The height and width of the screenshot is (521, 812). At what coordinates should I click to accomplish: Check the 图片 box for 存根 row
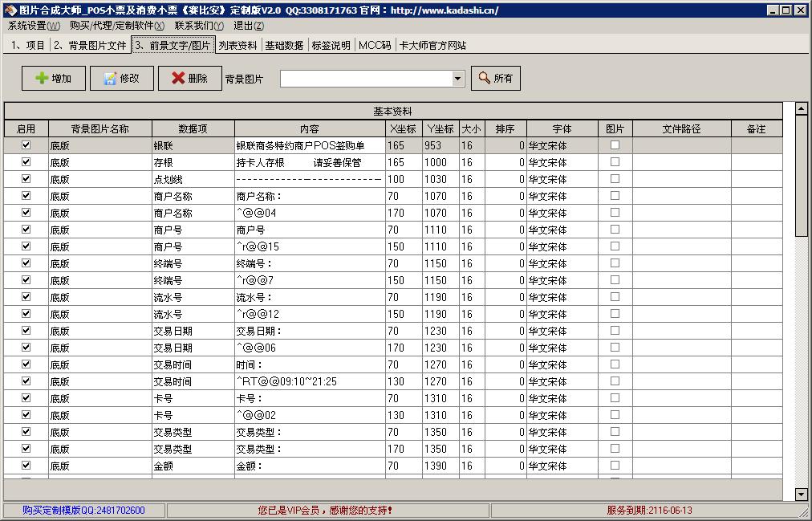615,162
